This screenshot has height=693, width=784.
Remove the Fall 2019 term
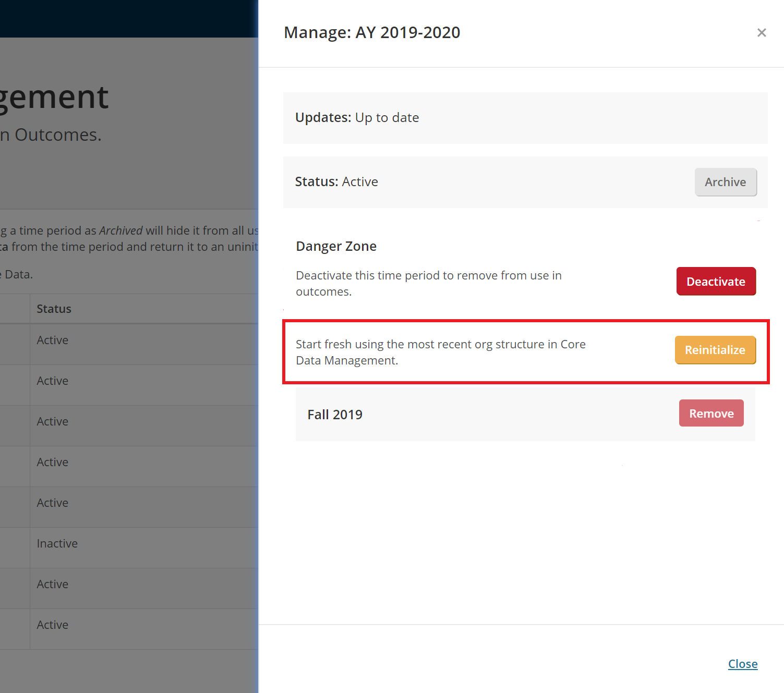click(711, 414)
